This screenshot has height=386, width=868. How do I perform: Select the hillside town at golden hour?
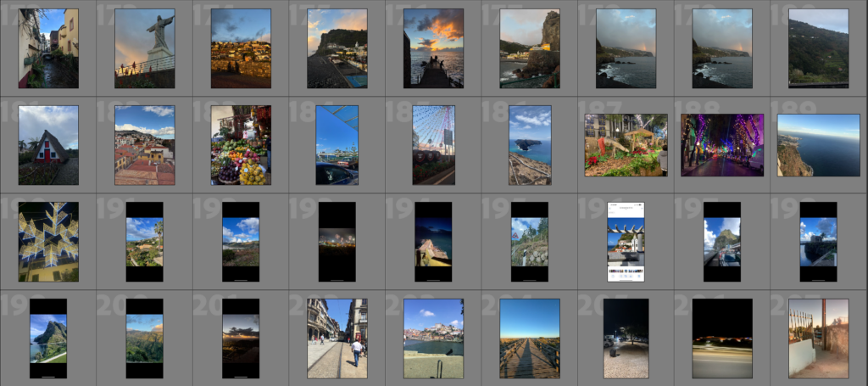(241, 48)
